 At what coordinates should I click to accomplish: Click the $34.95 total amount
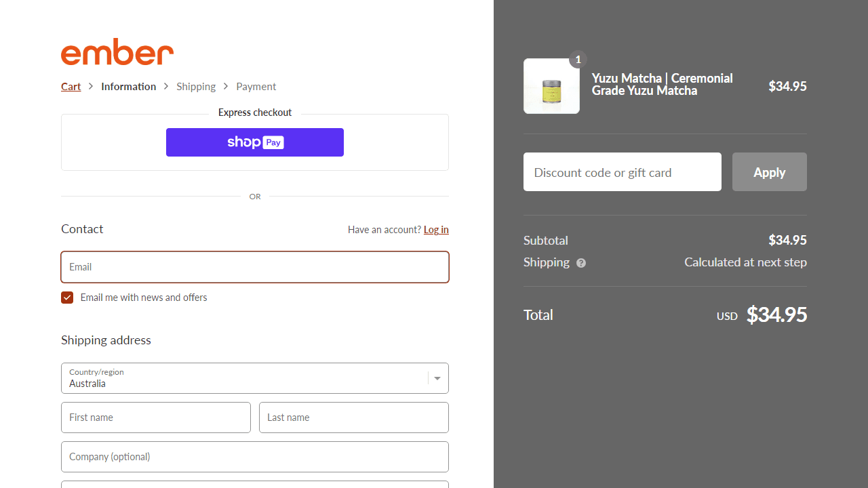(x=776, y=314)
